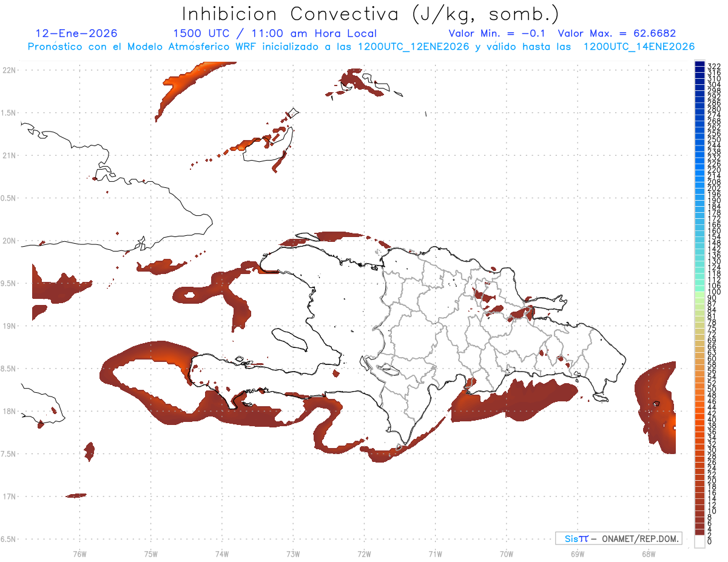Click the "70W" longitude label
Image resolution: width=728 pixels, height=562 pixels.
click(x=507, y=554)
